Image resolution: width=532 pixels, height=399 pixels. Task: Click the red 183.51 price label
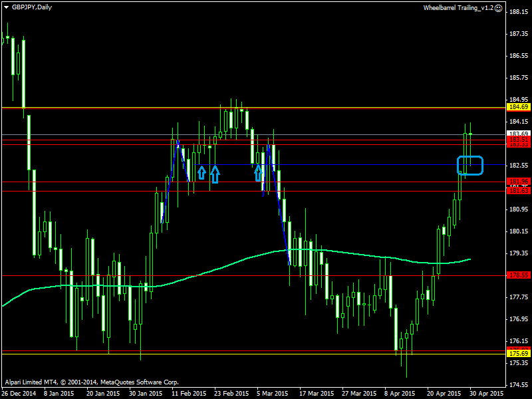[x=519, y=140]
